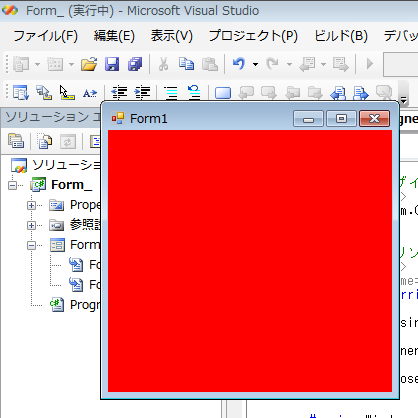
Task: Expand the Properties folder node
Action: coord(31,205)
